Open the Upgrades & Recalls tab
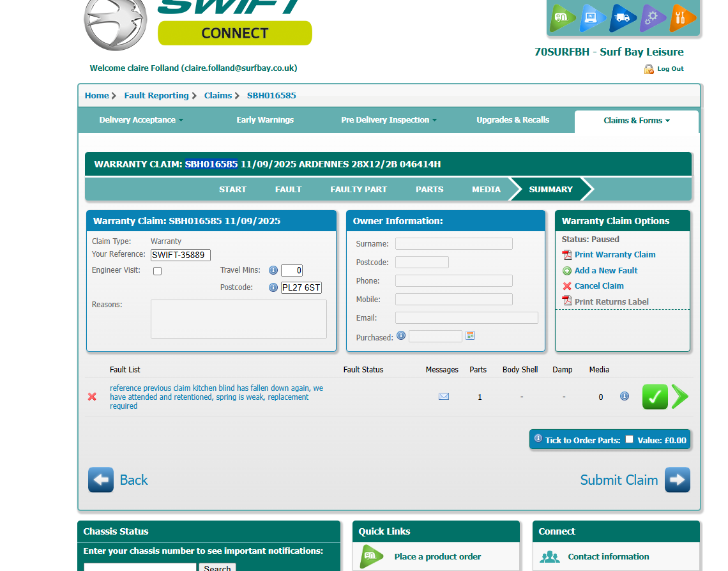 tap(513, 120)
